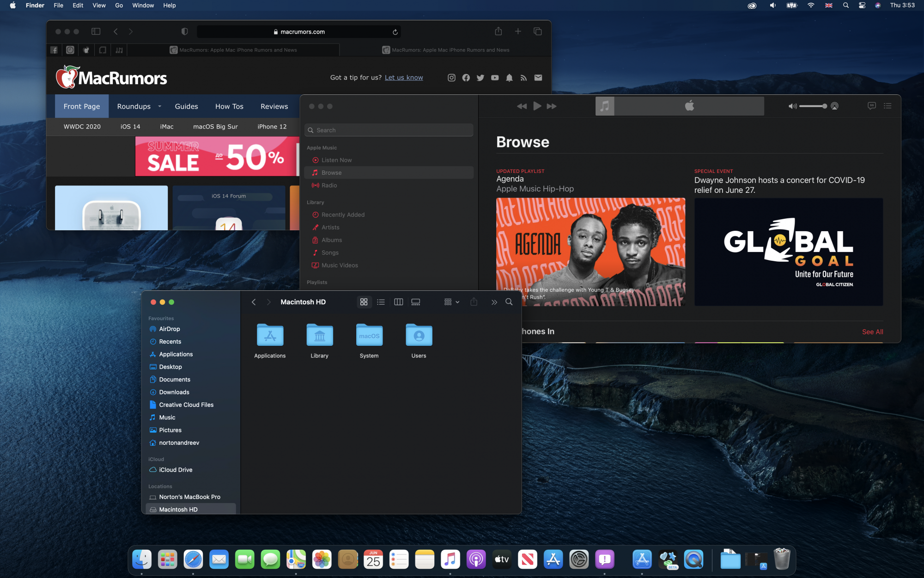This screenshot has height=578, width=924.
Task: Click the WWDC 2020 link
Action: pyautogui.click(x=82, y=127)
